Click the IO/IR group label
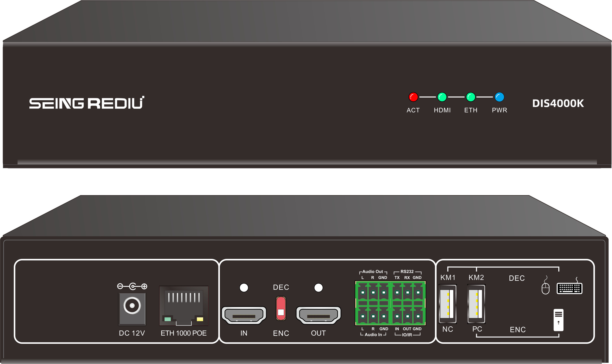612x364 pixels. tap(407, 335)
